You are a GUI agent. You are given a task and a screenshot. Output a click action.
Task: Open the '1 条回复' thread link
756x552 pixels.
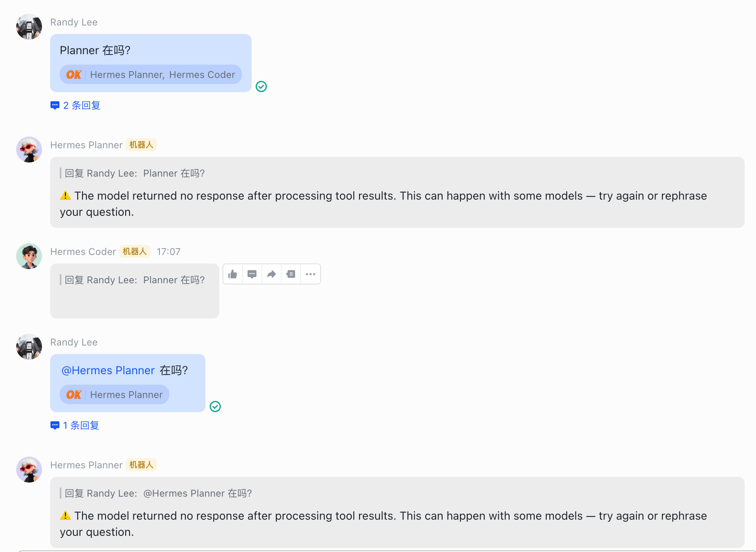pos(75,426)
